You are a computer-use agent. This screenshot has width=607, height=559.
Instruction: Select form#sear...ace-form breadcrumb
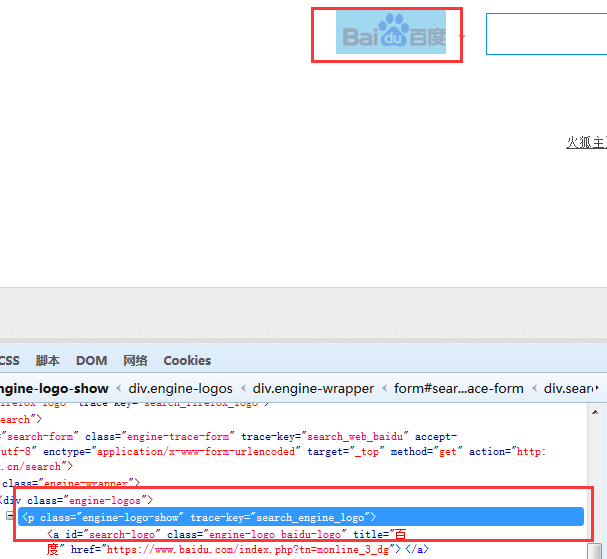(459, 388)
